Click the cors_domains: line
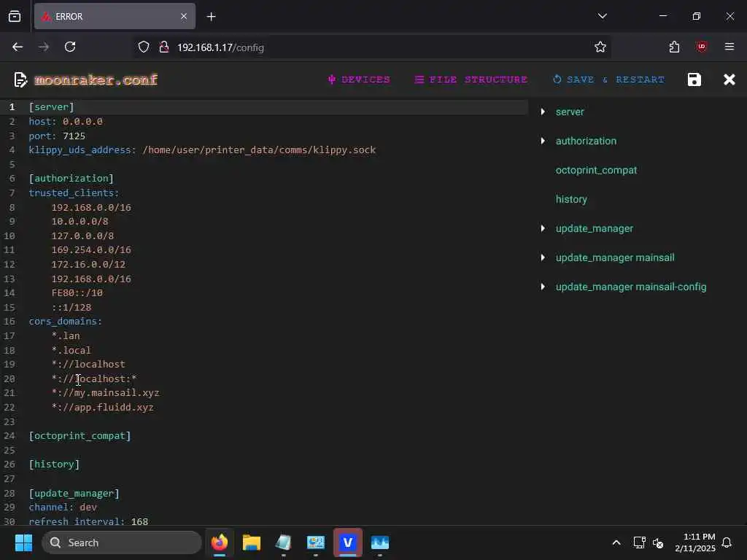 [x=66, y=322]
